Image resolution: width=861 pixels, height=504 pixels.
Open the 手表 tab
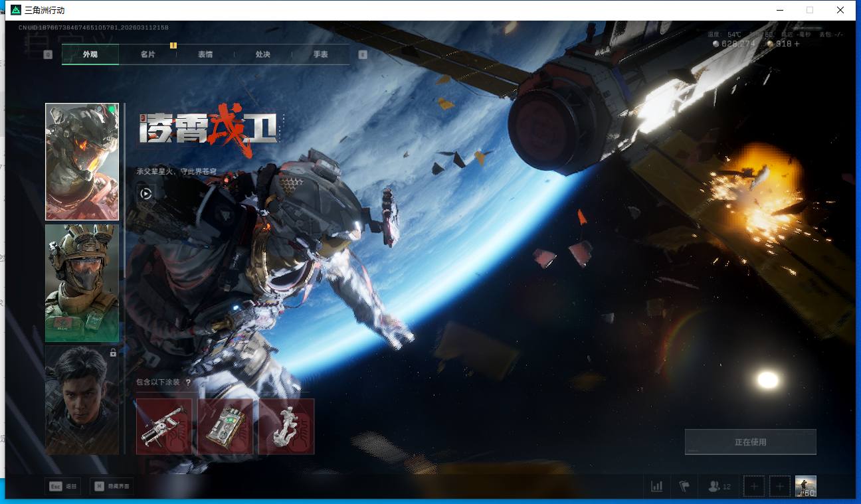coord(320,54)
